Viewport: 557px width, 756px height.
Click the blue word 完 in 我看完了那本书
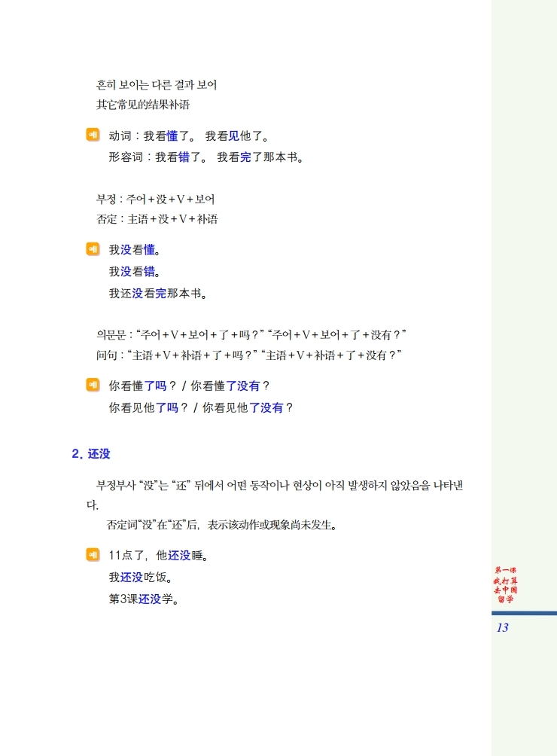(245, 157)
